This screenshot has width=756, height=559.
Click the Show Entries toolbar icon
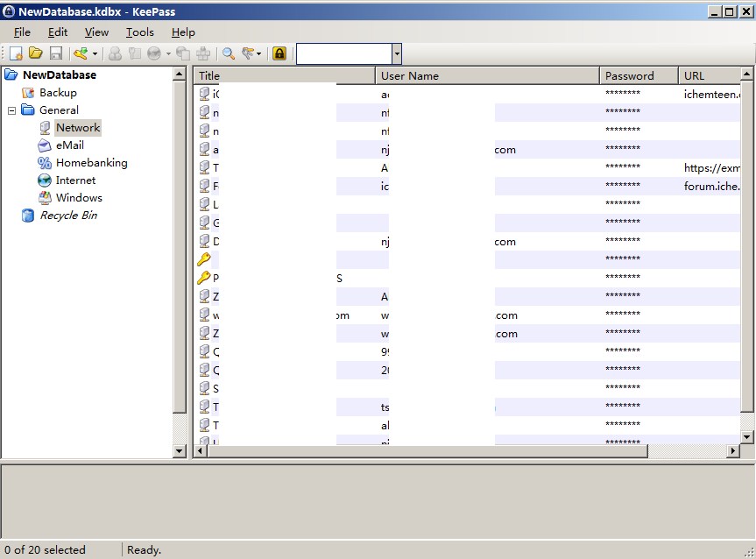point(248,53)
